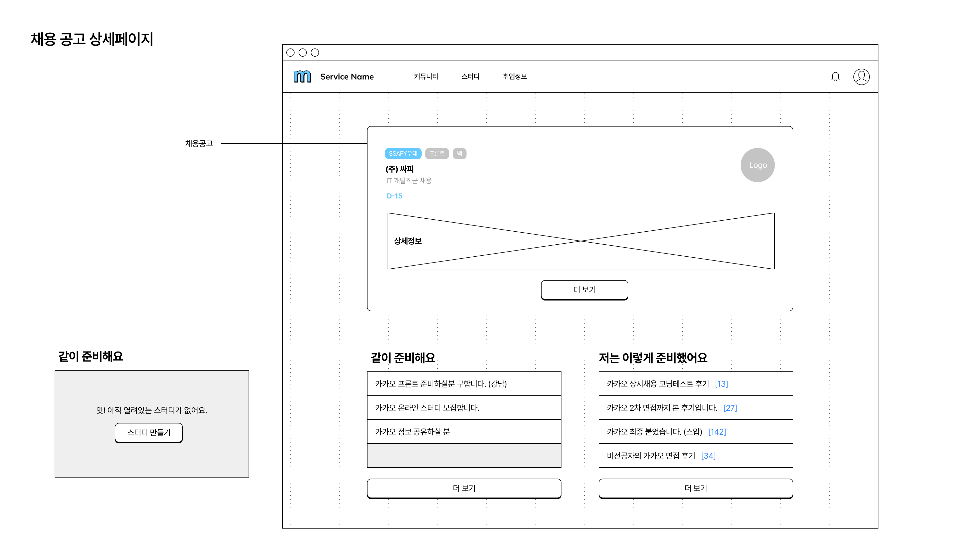Click the 상세정보 image placeholder
980x551 pixels.
pos(580,241)
